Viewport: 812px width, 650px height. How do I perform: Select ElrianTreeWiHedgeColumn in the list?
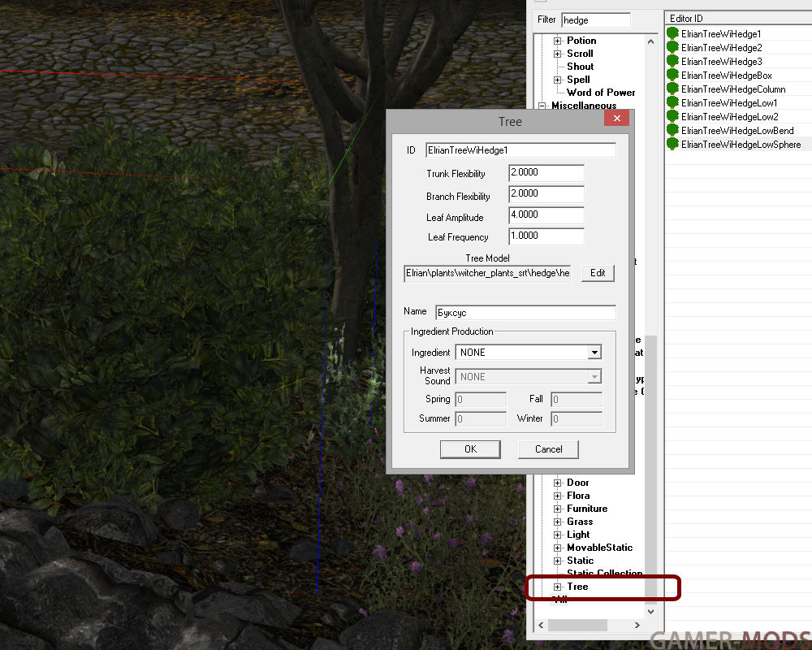click(x=733, y=89)
